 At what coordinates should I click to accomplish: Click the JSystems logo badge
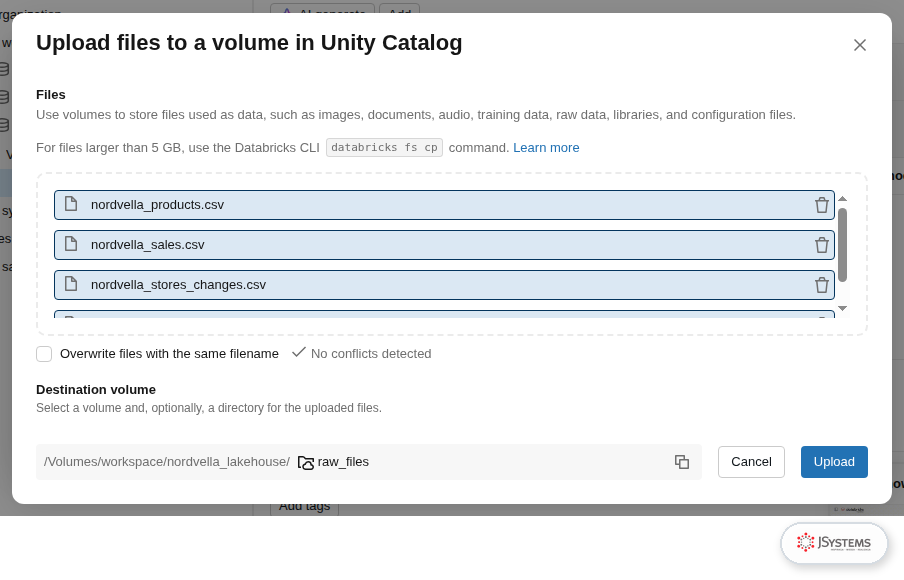(x=834, y=543)
